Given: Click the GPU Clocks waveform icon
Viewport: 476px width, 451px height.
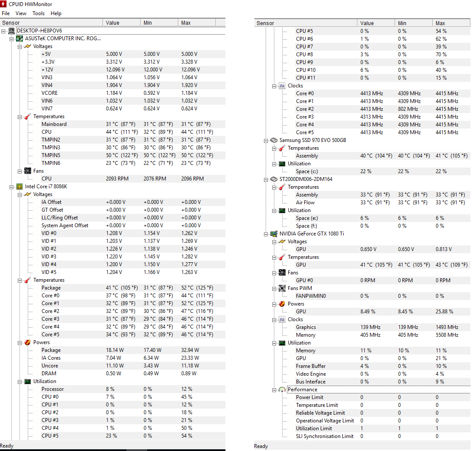Looking at the screenshot, I should 282,319.
